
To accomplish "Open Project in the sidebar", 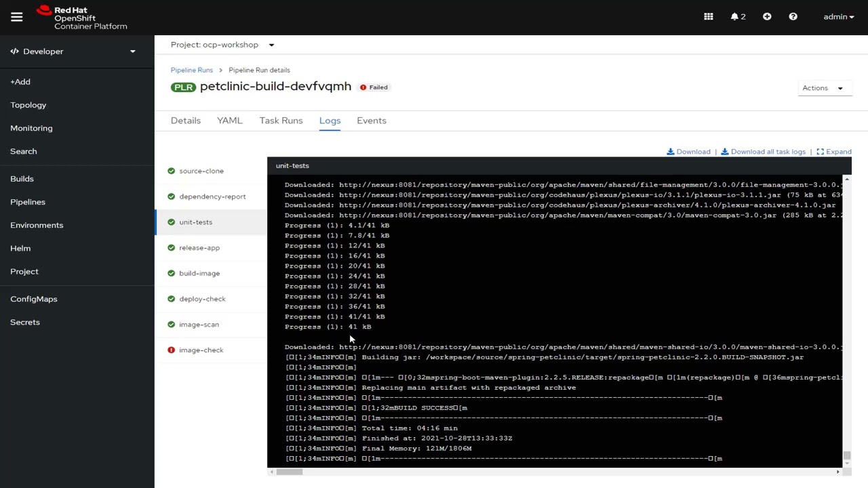I will [x=24, y=271].
